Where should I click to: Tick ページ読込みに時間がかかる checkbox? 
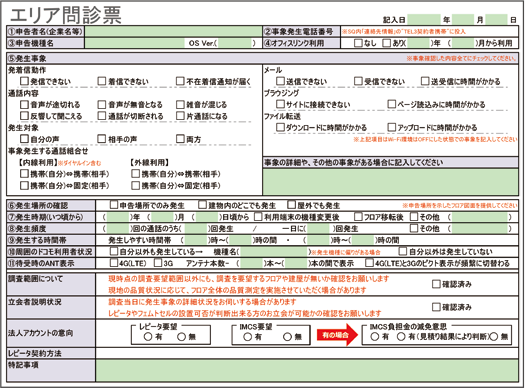(391, 104)
